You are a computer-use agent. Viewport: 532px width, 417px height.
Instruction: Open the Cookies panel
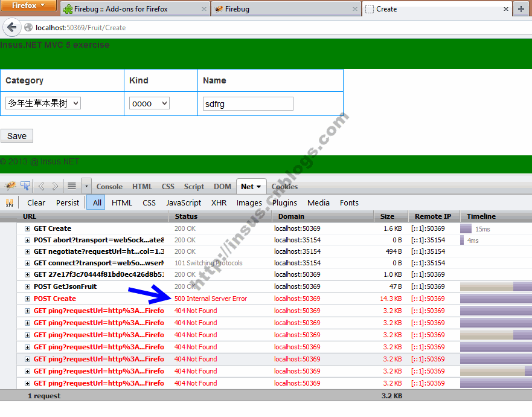[x=284, y=186]
